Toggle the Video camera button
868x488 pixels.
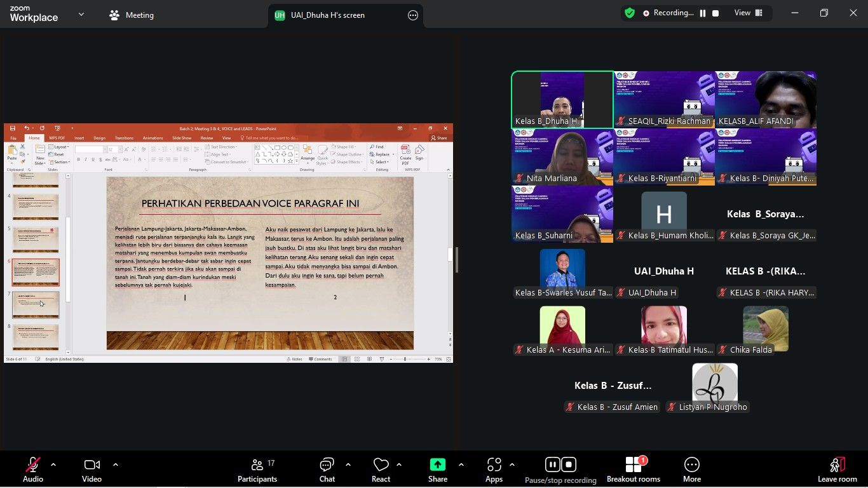pos(92,470)
